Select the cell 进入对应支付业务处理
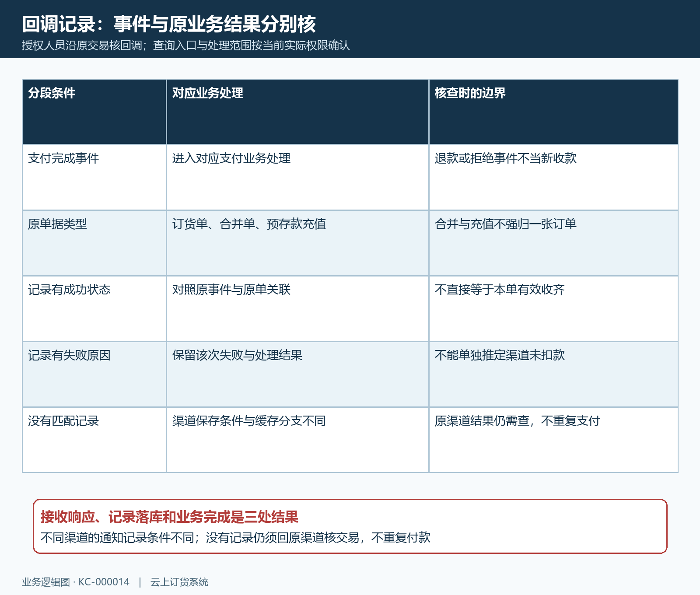 coord(297,177)
